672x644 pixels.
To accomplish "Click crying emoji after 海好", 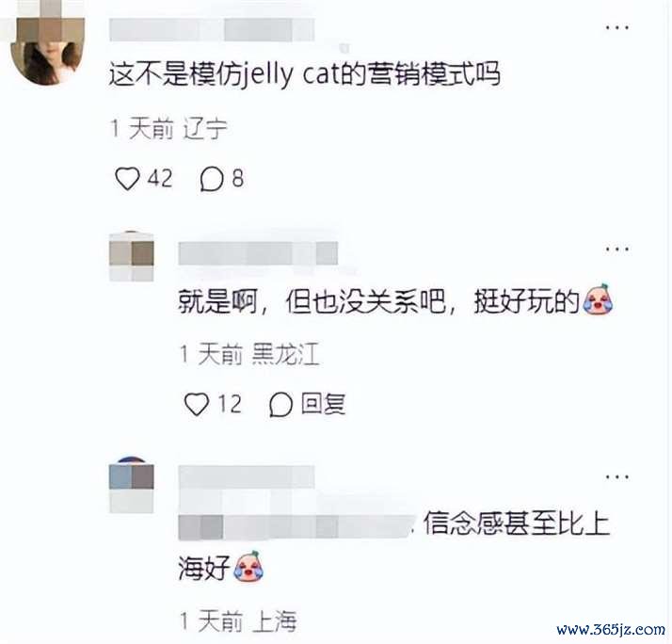I will tap(248, 566).
